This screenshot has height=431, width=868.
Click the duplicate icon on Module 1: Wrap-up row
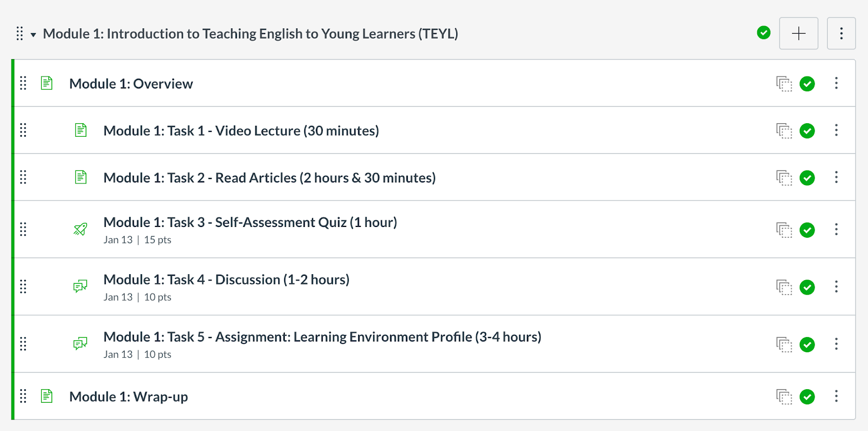(x=784, y=397)
